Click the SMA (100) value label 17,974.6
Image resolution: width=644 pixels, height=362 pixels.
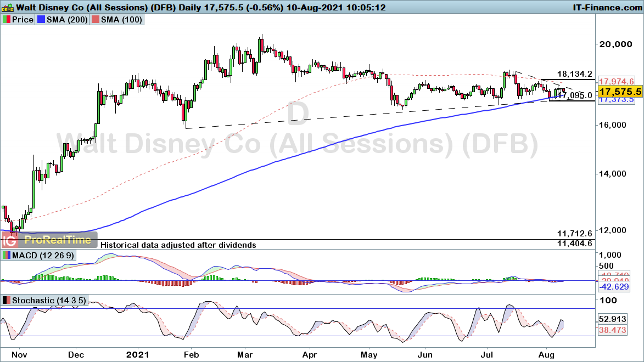point(616,81)
